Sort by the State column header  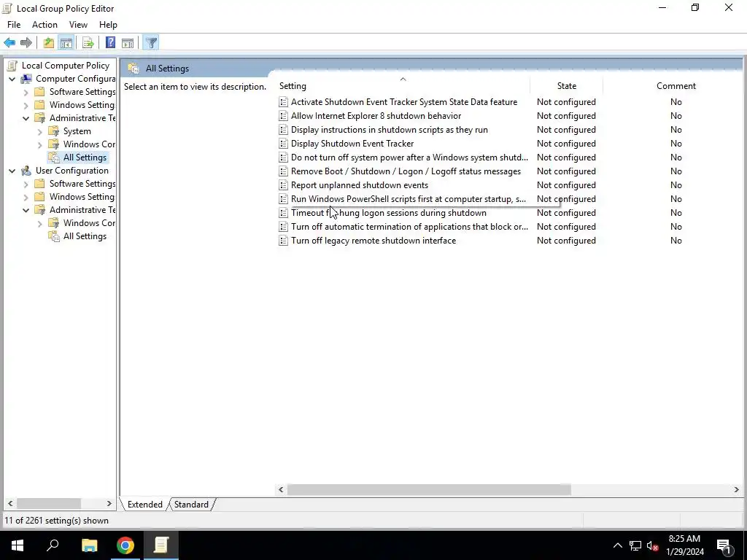(x=566, y=86)
